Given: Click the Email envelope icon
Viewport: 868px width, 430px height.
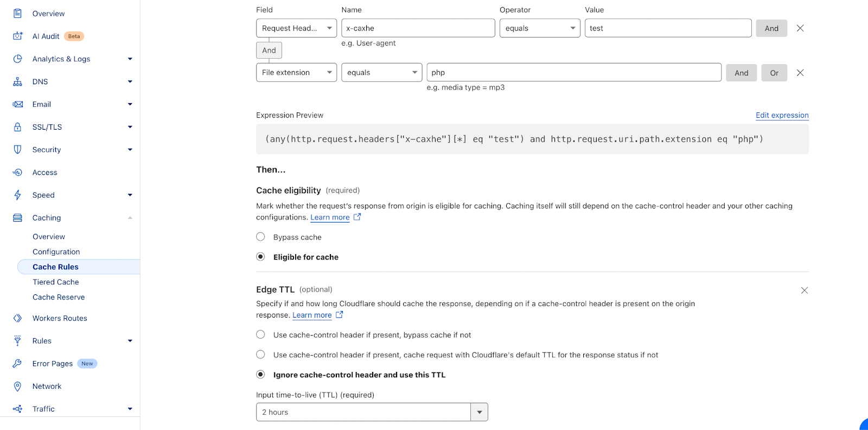Looking at the screenshot, I should pyautogui.click(x=17, y=104).
